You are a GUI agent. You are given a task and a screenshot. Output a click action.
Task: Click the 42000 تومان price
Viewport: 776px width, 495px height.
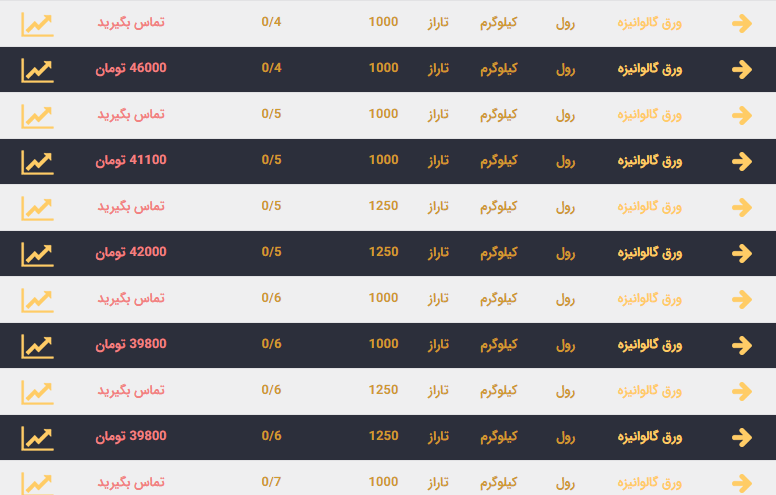131,252
